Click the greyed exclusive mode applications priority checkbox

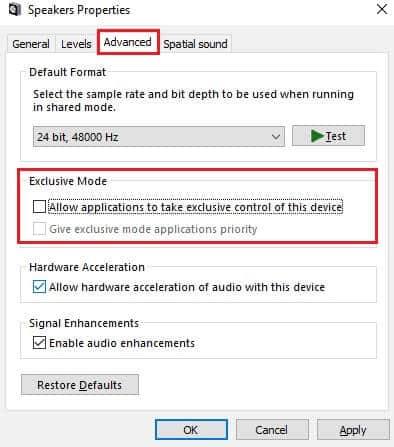click(39, 229)
